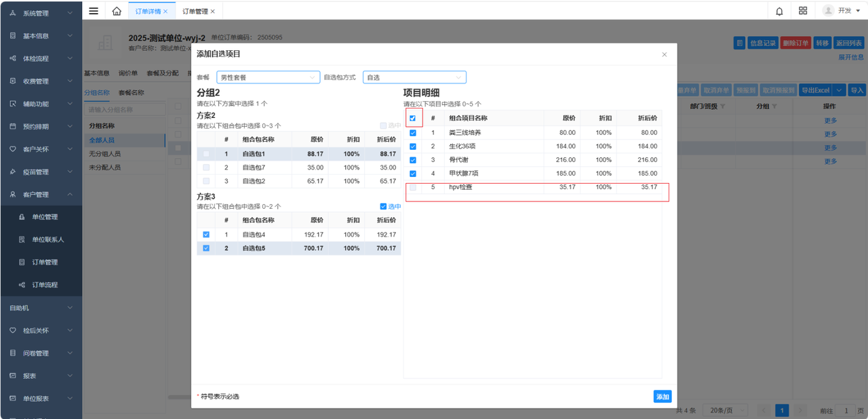The width and height of the screenshot is (868, 419).
Task: Click the hamburger menu collapse icon
Action: [x=94, y=11]
